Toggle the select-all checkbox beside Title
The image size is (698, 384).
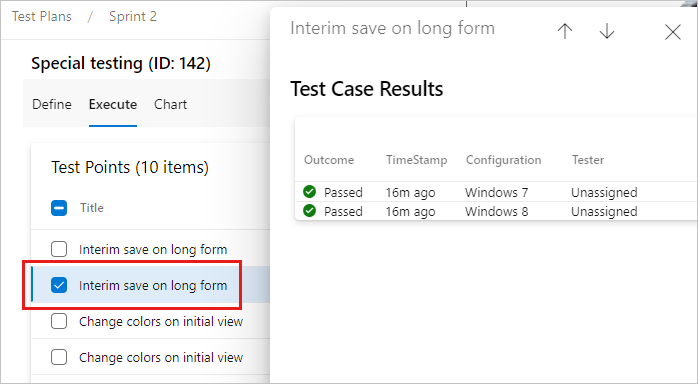[x=59, y=208]
